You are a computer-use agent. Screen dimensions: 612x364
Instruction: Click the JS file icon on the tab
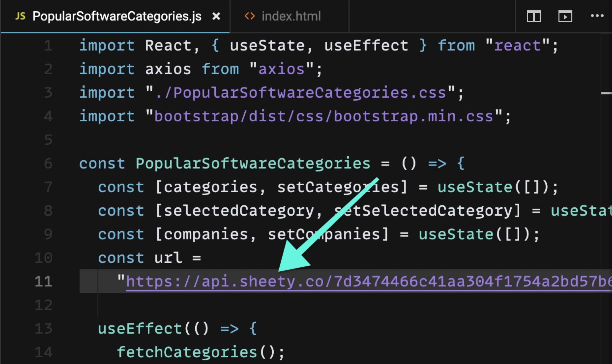20,16
